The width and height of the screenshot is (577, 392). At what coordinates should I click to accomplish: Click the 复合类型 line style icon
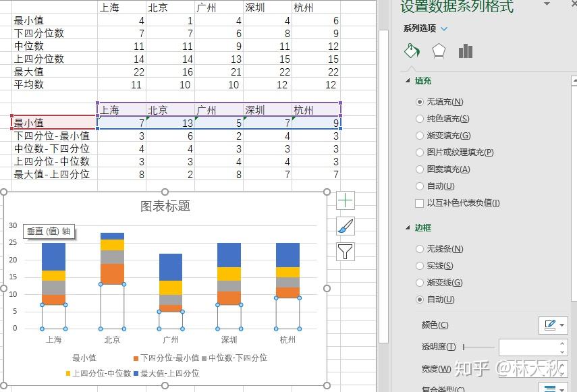click(x=551, y=387)
